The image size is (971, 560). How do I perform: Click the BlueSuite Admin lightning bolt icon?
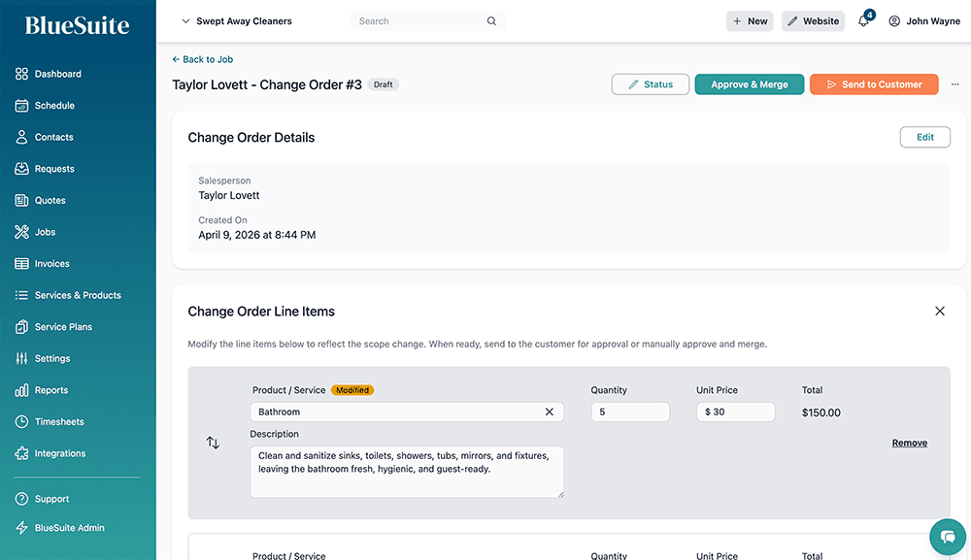(21, 528)
